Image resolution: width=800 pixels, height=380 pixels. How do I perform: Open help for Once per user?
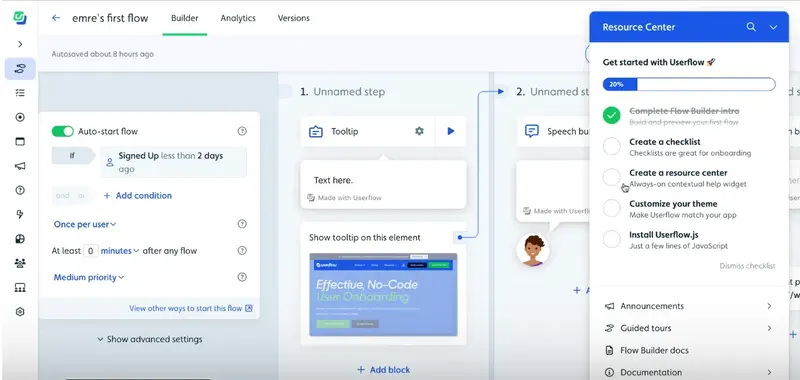point(242,224)
